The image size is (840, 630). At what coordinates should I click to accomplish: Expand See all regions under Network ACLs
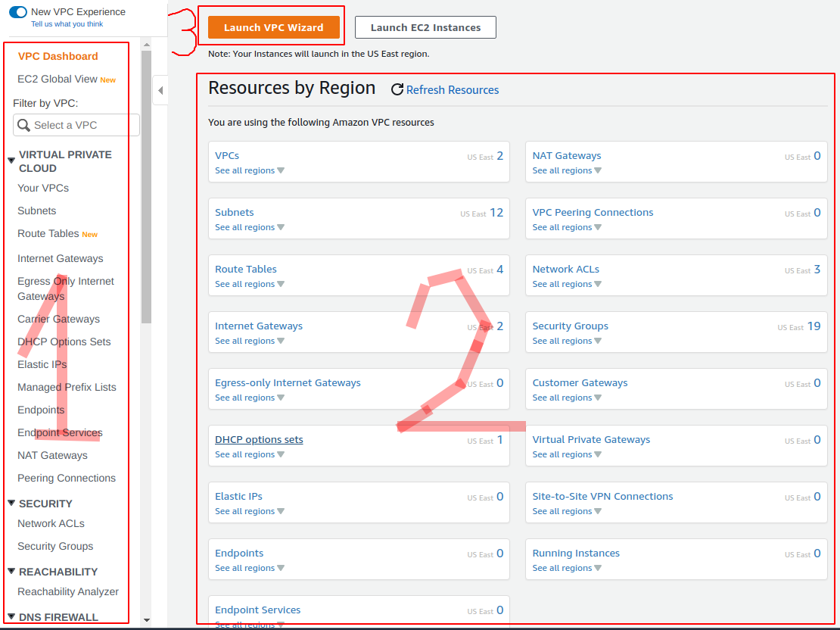(x=567, y=284)
